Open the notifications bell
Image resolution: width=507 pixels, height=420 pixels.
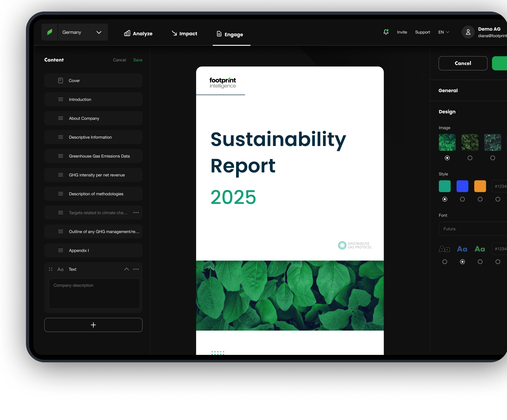pos(386,32)
